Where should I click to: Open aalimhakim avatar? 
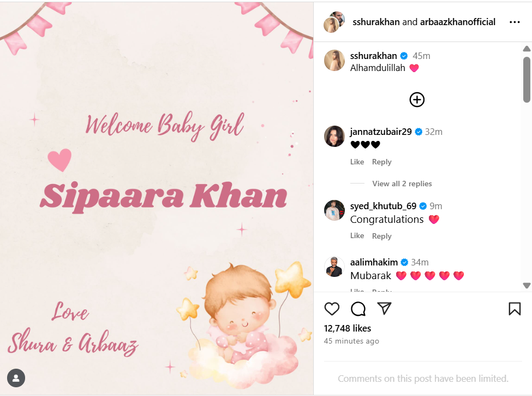coord(334,267)
